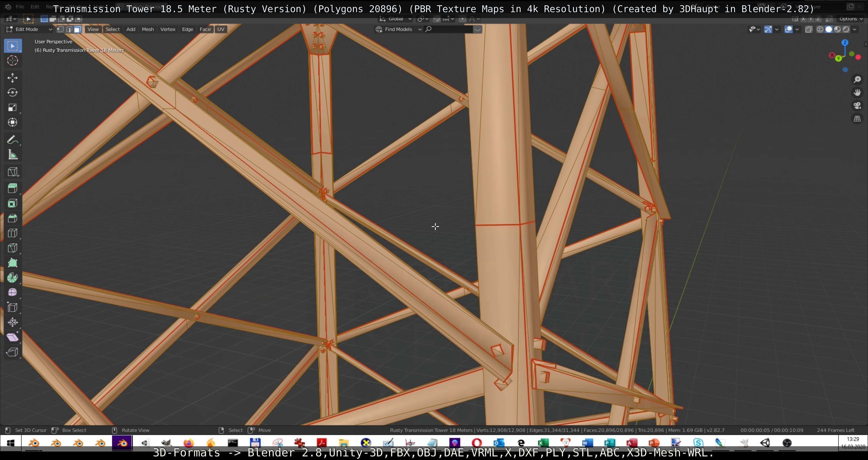Switch to wireframe viewport shading
868x460 pixels.
point(820,29)
